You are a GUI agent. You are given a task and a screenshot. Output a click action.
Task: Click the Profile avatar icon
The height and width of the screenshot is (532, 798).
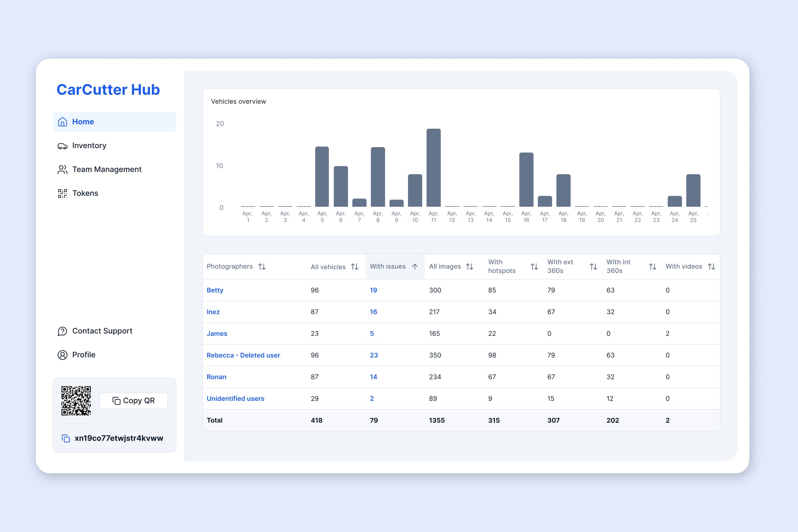pyautogui.click(x=63, y=355)
